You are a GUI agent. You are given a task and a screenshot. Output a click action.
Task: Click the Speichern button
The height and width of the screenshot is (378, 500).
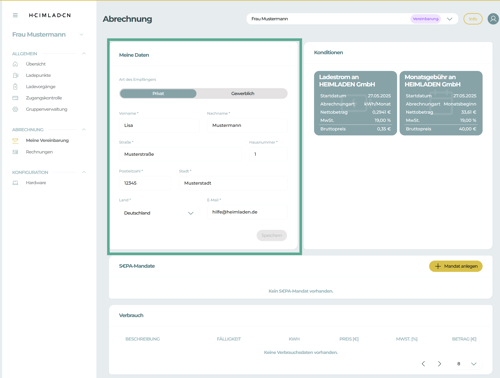(272, 235)
